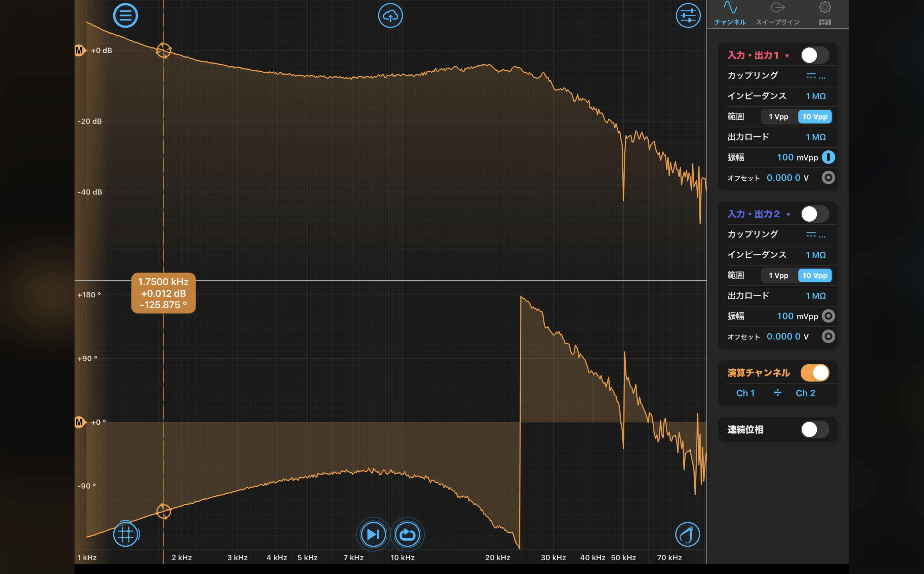Click the grid cursors icon

pos(125,534)
